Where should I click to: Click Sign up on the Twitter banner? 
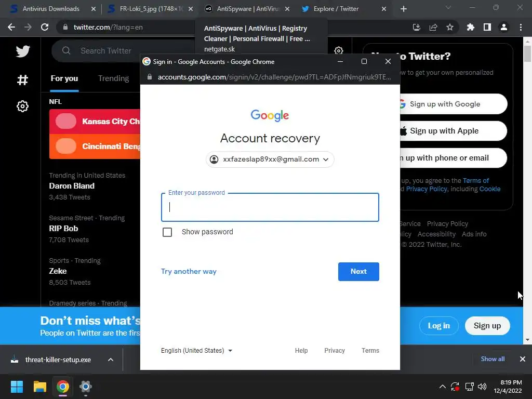(487, 326)
